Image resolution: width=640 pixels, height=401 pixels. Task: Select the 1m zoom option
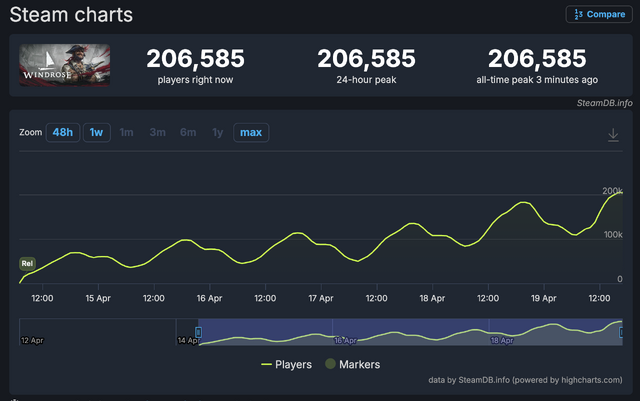click(127, 133)
